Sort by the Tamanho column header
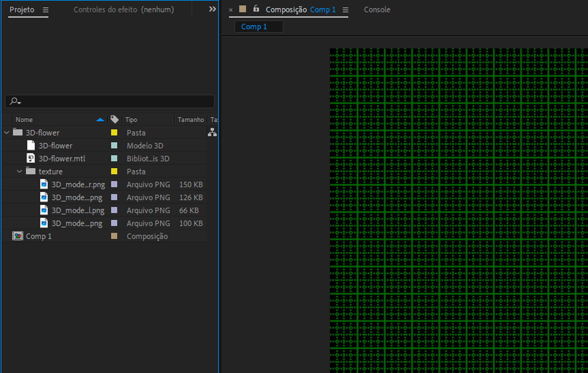This screenshot has height=373, width=588. (190, 119)
